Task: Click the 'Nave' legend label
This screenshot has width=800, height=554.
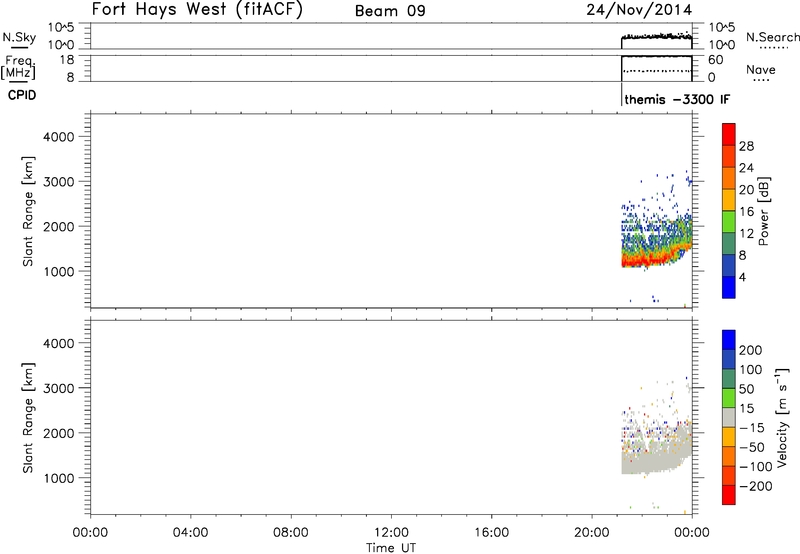Action: [x=761, y=69]
